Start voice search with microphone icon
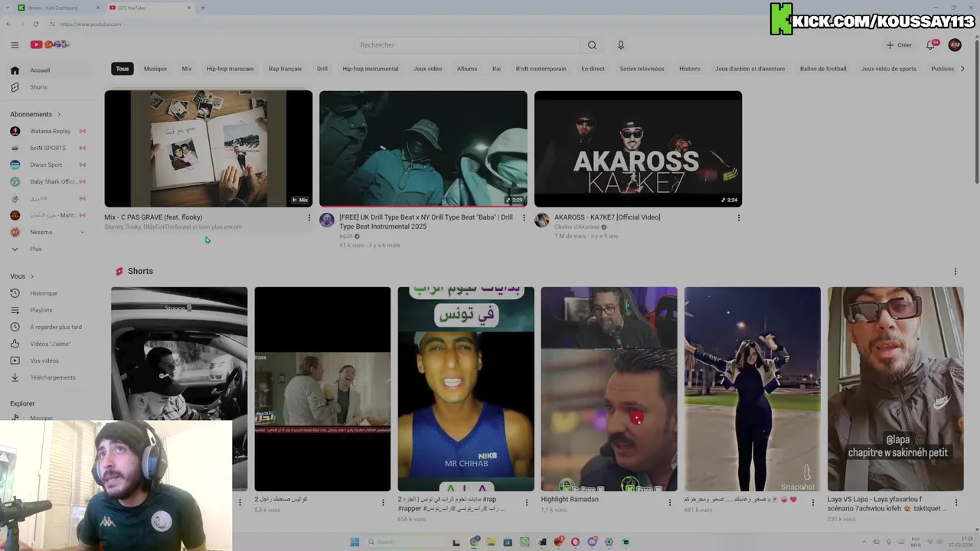 621,45
